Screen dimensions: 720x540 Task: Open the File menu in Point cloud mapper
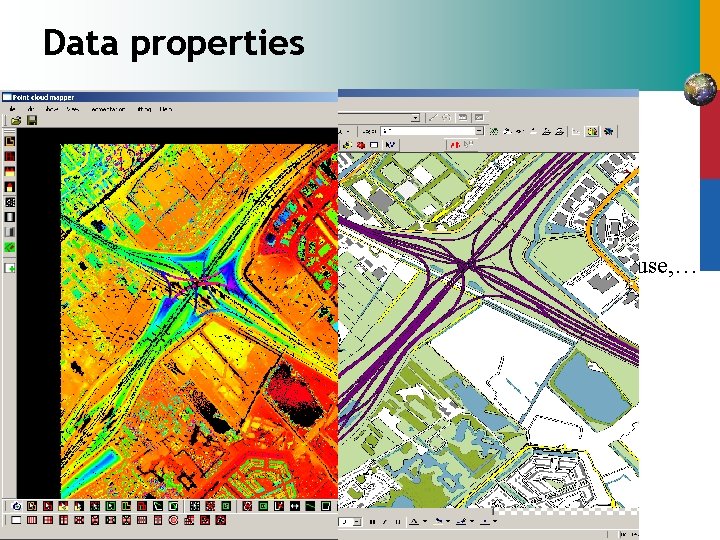(12, 109)
